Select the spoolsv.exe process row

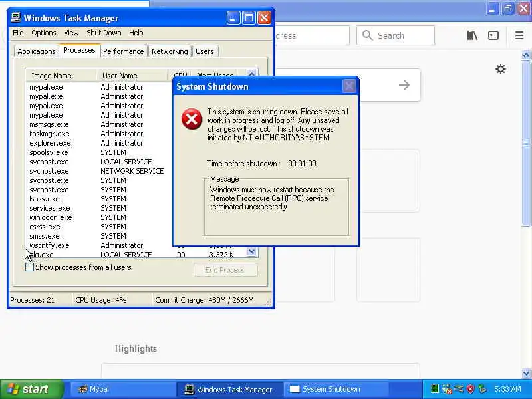click(98, 152)
